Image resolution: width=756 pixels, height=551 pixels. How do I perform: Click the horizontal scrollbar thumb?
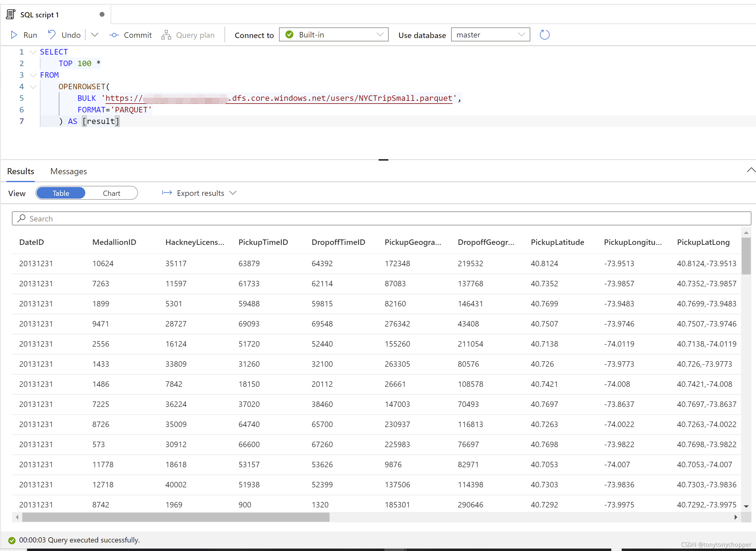coord(176,517)
